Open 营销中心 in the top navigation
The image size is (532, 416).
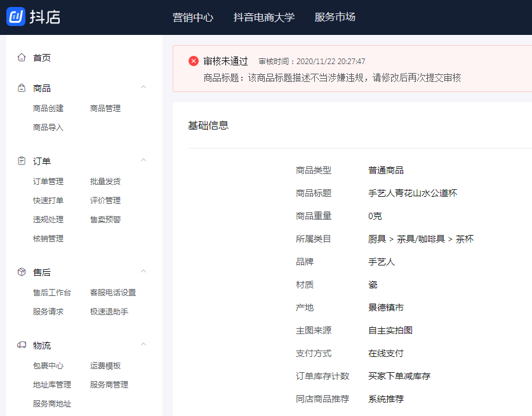[x=193, y=17]
